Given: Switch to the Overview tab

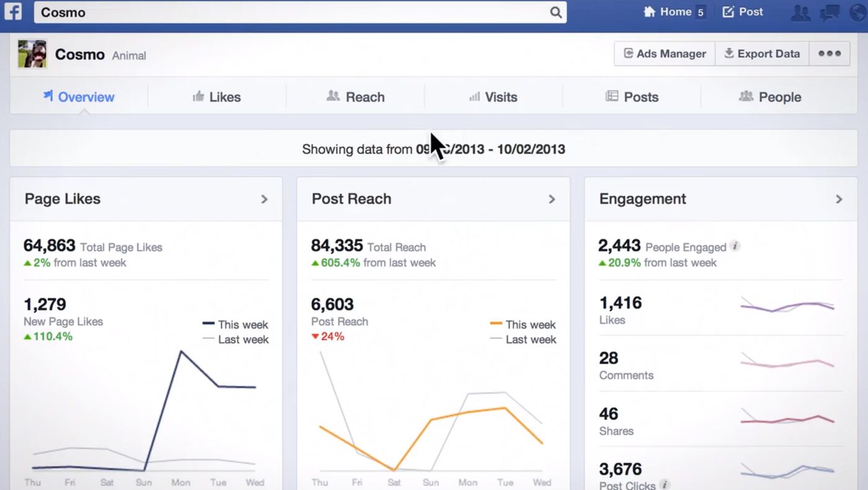Looking at the screenshot, I should [79, 97].
